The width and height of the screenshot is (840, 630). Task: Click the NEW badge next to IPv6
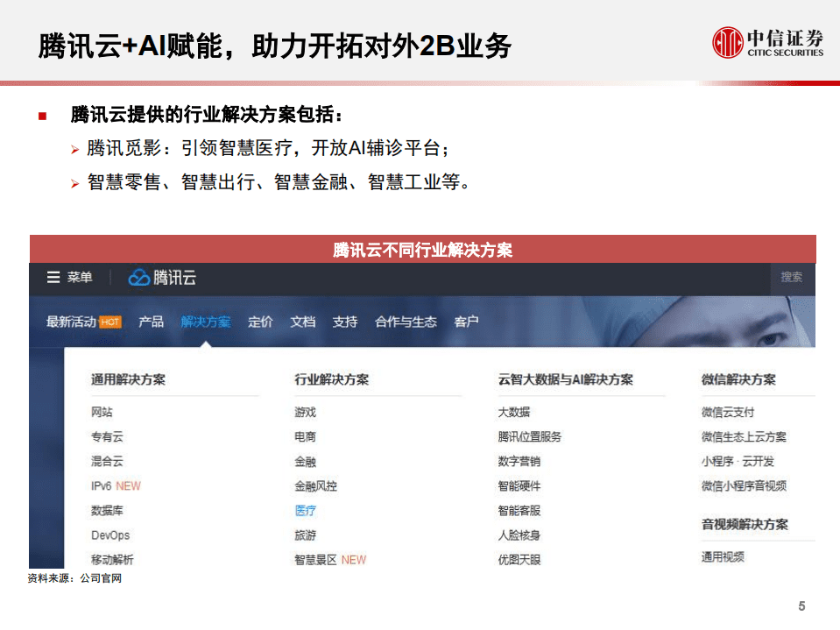click(x=128, y=485)
